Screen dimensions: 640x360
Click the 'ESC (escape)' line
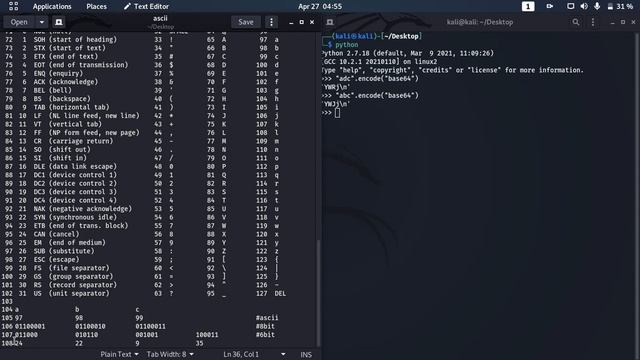coord(56,260)
